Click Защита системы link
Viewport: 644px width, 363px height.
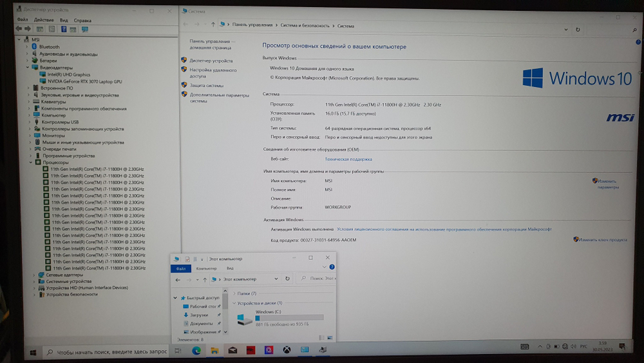207,86
